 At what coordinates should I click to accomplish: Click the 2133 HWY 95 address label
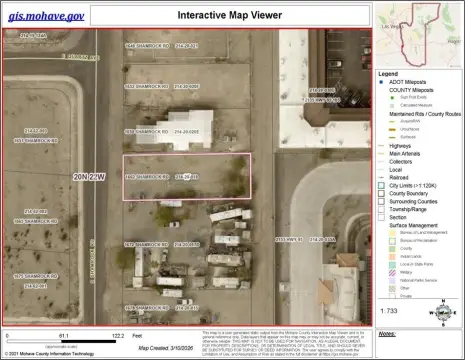(x=289, y=239)
